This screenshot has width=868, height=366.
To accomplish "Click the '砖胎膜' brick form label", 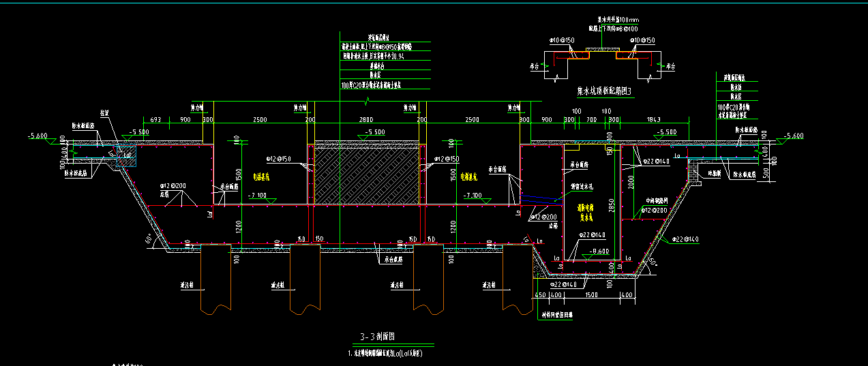I will pyautogui.click(x=714, y=173).
